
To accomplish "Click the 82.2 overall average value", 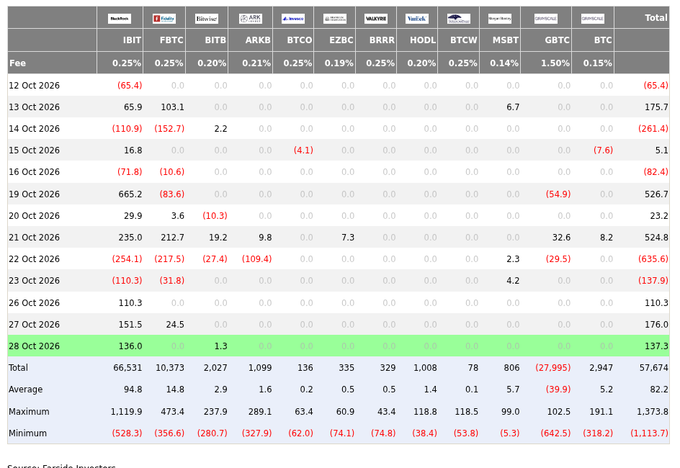I will (x=659, y=389).
